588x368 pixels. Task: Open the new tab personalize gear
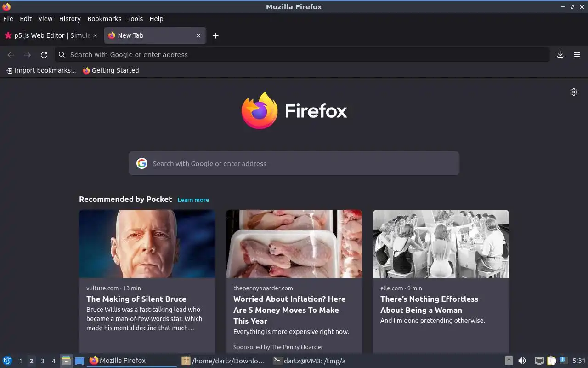click(x=574, y=92)
